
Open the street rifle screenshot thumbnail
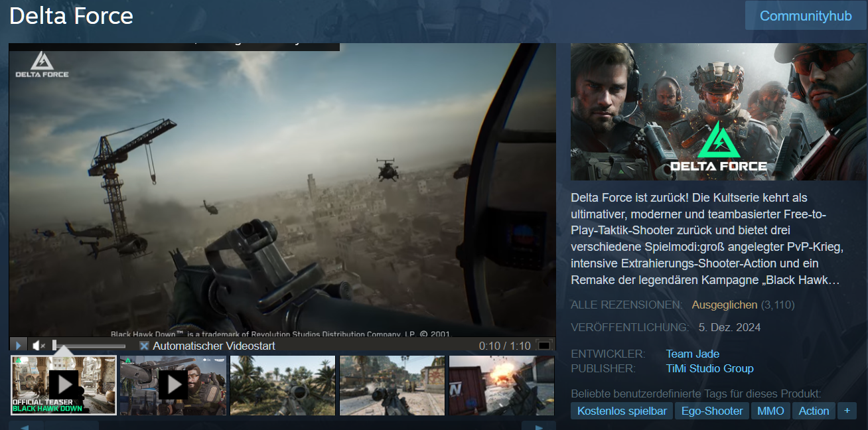click(392, 386)
